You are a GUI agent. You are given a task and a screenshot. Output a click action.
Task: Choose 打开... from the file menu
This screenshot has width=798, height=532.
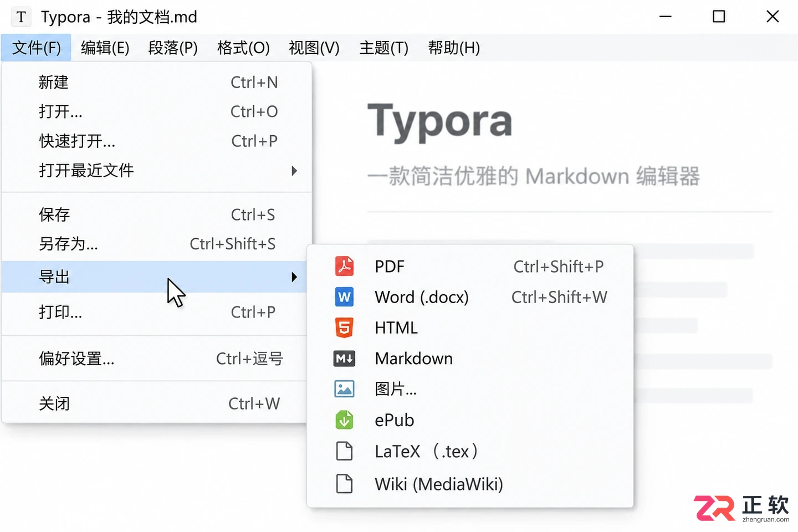click(x=157, y=111)
